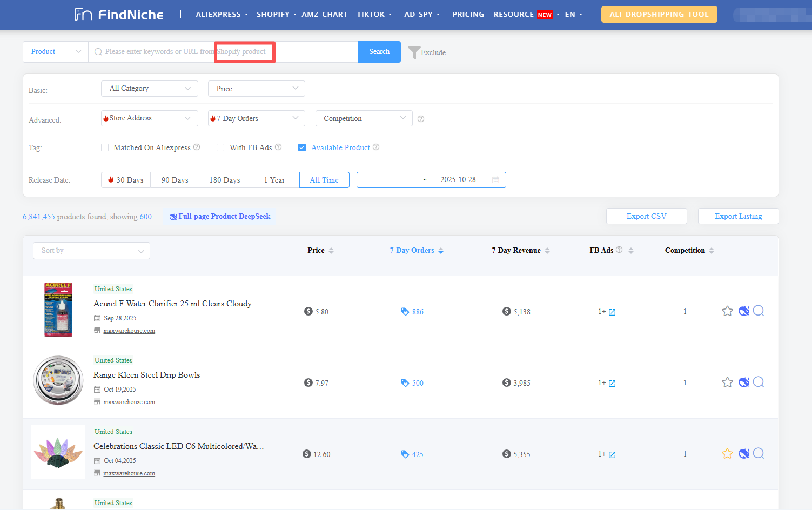This screenshot has height=510, width=812.
Task: Sort by 7-Day Revenue arrows
Action: (x=547, y=251)
